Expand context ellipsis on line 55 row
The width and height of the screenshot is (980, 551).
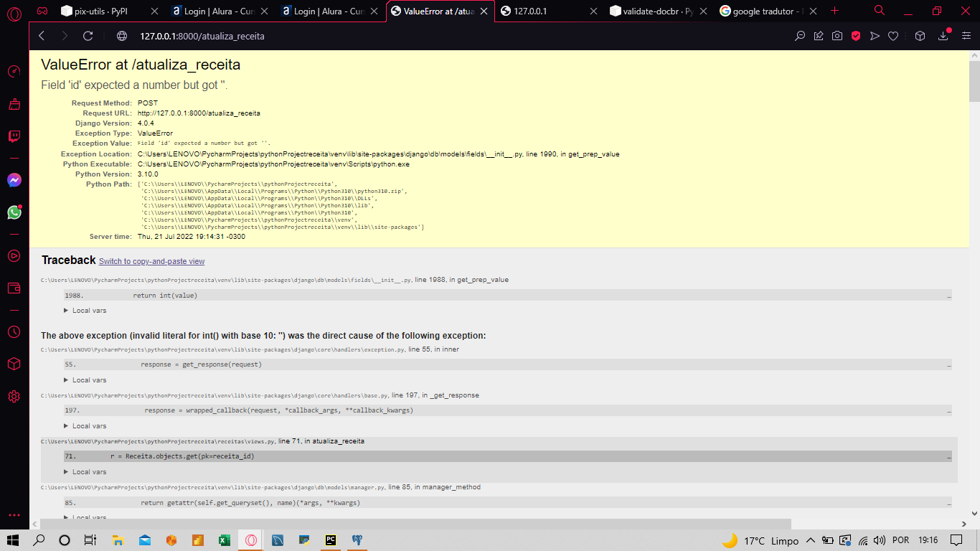tap(949, 364)
